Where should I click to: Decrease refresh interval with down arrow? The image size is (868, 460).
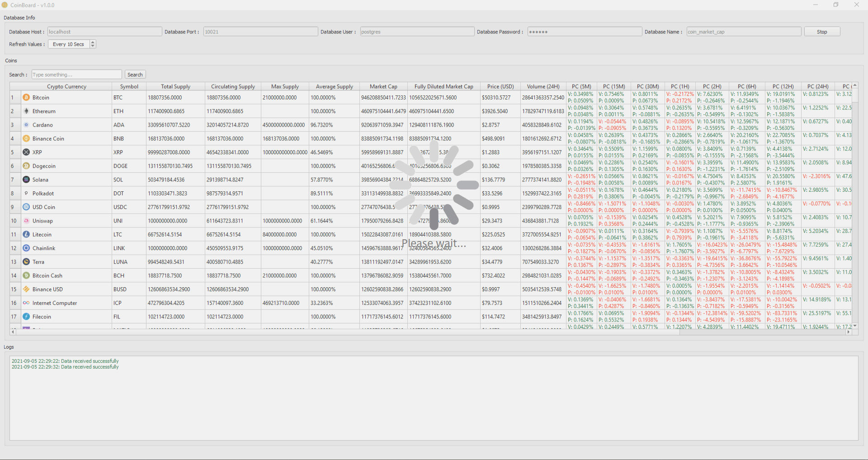[x=93, y=46]
